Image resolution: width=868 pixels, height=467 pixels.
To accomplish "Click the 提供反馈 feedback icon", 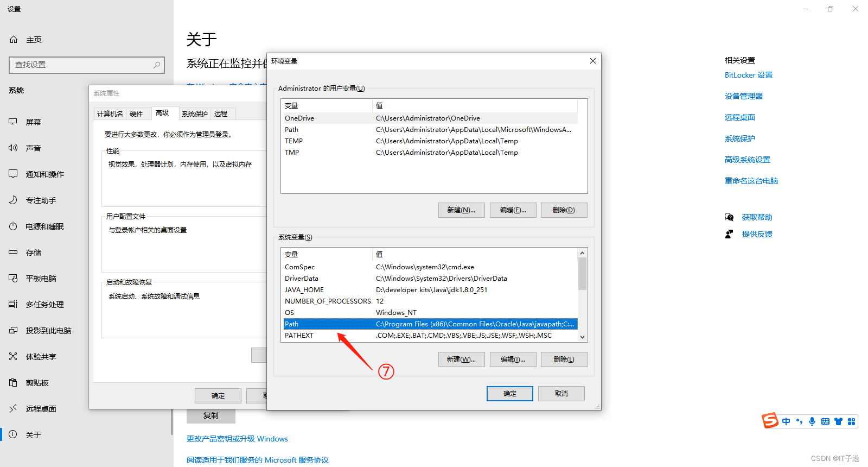I will pos(729,234).
